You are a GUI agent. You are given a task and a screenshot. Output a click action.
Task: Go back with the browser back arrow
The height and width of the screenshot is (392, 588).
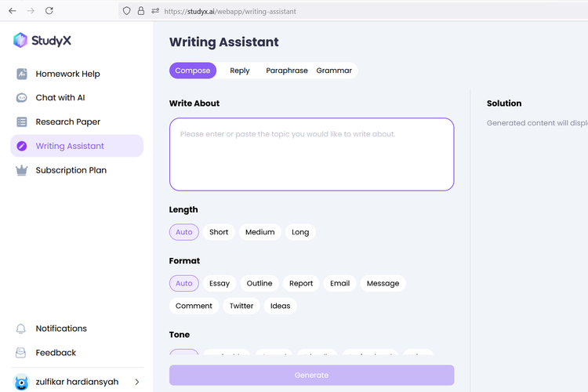[x=13, y=11]
